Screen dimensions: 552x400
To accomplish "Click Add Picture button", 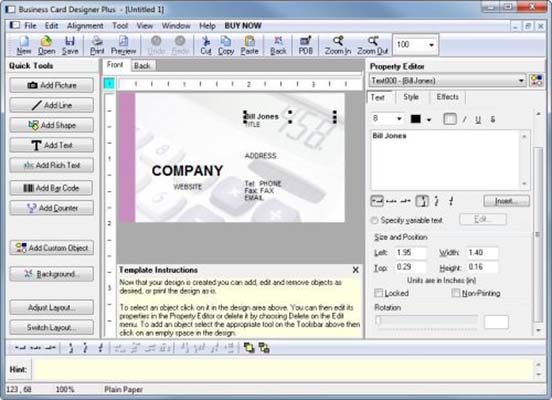I will tap(52, 85).
